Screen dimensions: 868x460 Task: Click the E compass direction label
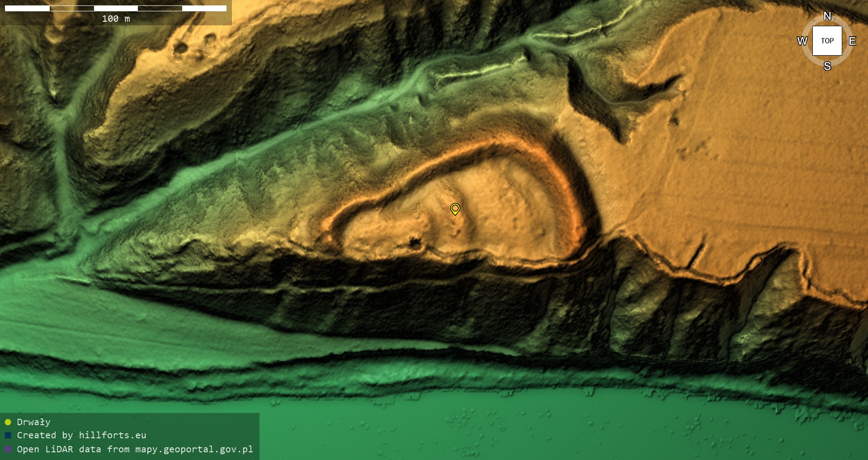click(852, 41)
